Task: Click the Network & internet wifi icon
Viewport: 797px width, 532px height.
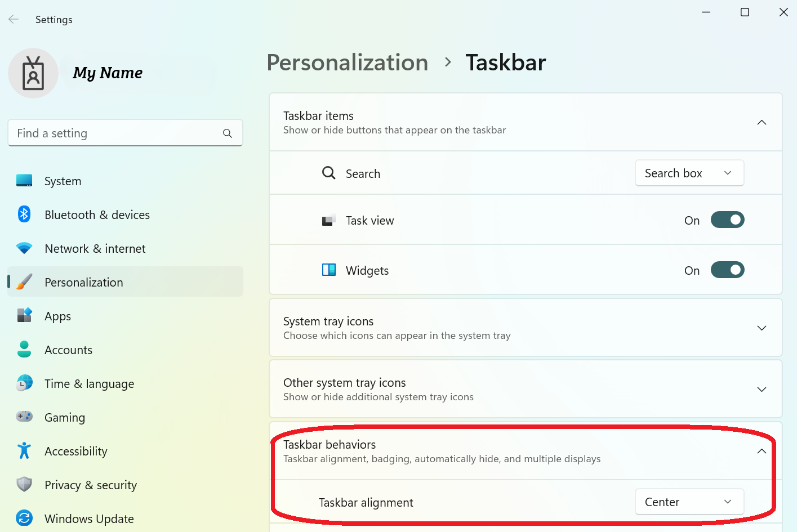Action: click(24, 248)
